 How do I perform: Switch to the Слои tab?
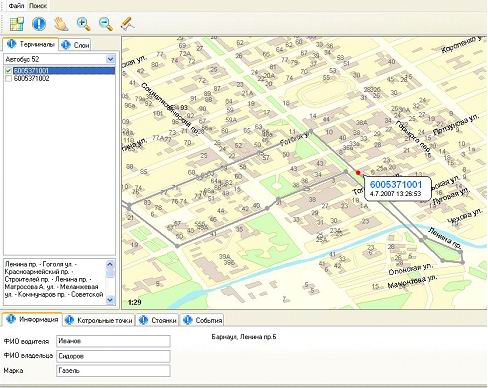point(75,45)
